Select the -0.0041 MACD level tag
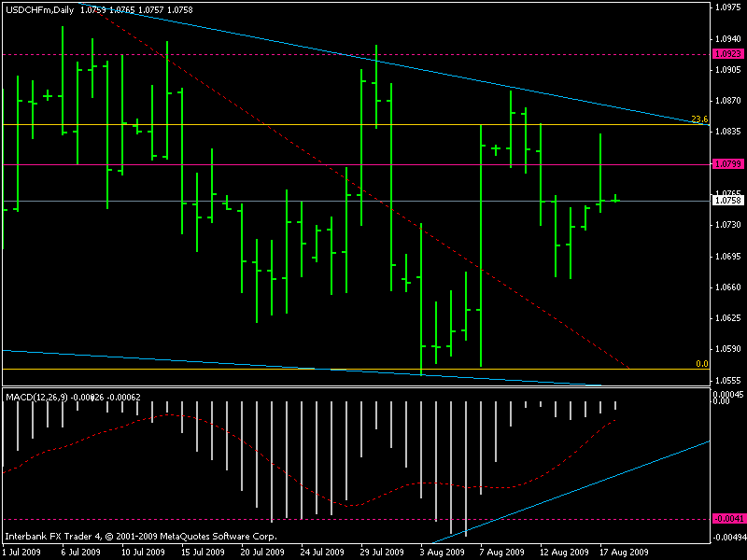Screen dimensions: 747x560 pyautogui.click(x=726, y=519)
